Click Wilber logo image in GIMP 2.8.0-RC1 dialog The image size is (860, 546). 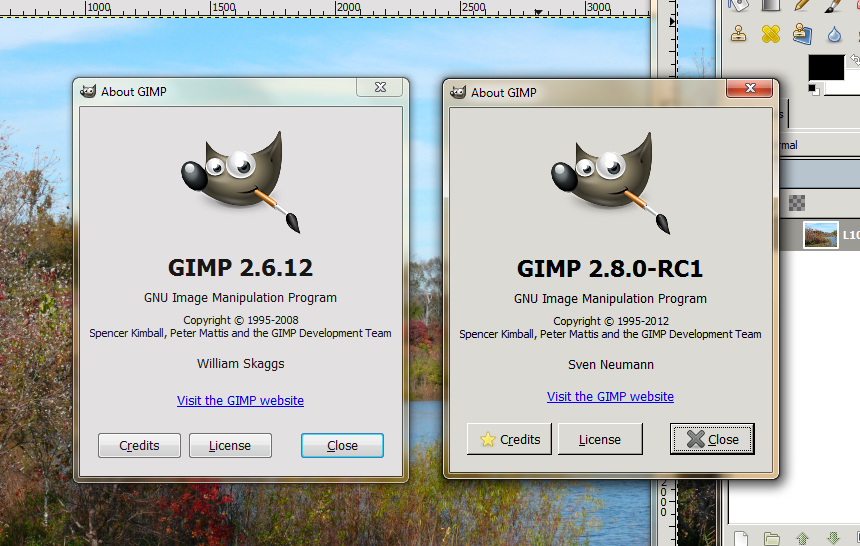click(610, 182)
